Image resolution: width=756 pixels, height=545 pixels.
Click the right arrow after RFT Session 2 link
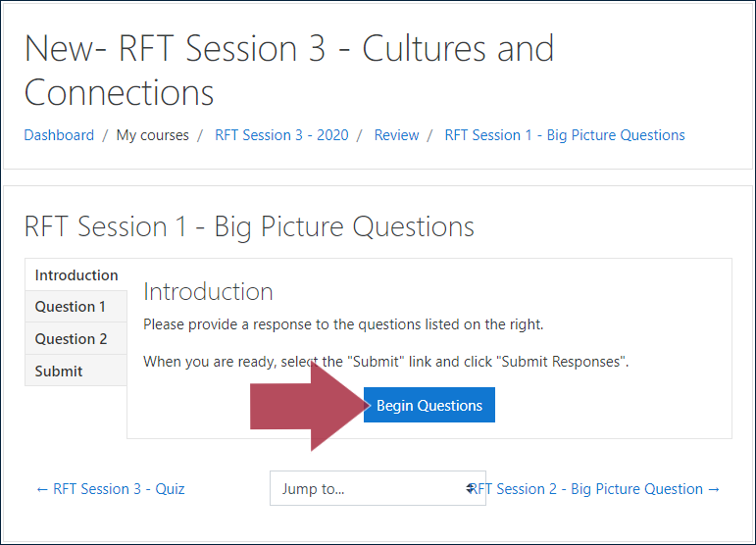[714, 489]
